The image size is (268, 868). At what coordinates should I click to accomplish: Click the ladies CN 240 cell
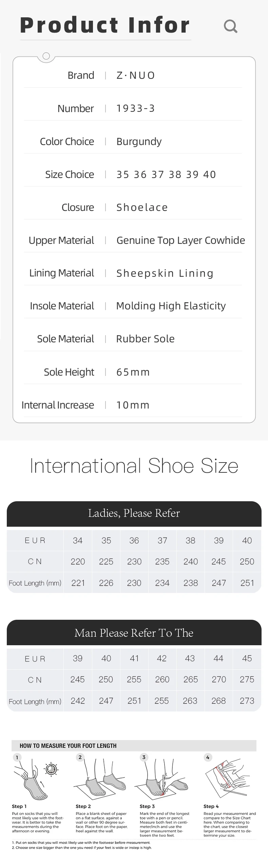click(x=190, y=562)
